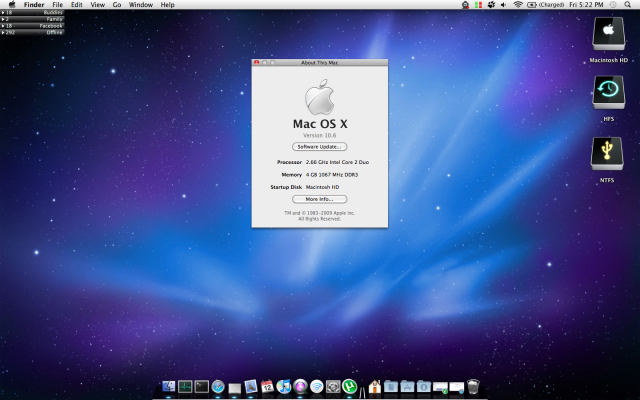Click the memory value 4 GB 1067 MHz DDR3

pos(332,175)
